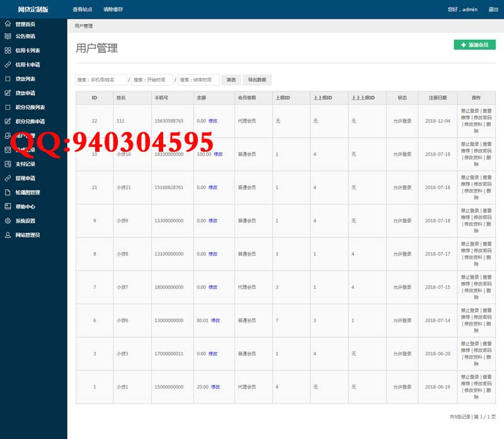This screenshot has width=504, height=439.
Task: Focus the 手机号/姓名 search field
Action: (x=101, y=80)
